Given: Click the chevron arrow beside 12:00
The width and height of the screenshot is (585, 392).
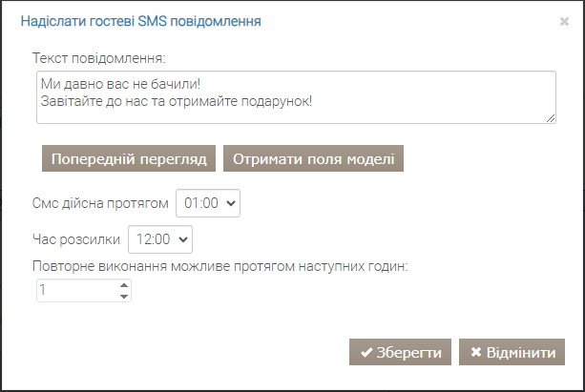Looking at the screenshot, I should (183, 239).
